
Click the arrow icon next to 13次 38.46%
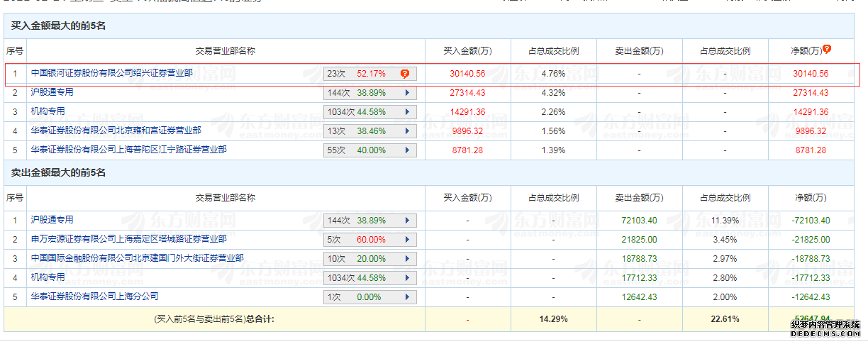coord(407,131)
